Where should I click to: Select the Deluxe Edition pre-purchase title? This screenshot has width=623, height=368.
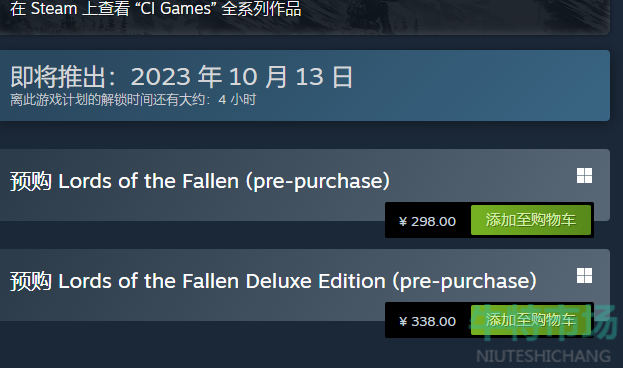pyautogui.click(x=273, y=281)
